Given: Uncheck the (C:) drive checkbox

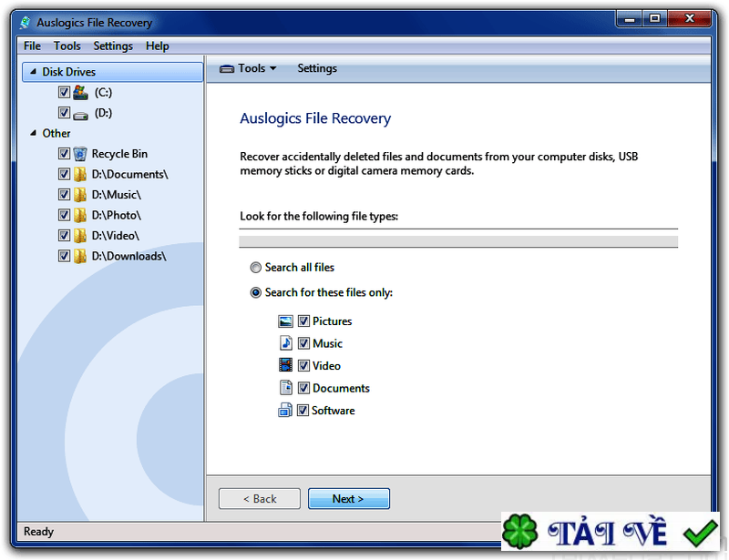Looking at the screenshot, I should [64, 92].
